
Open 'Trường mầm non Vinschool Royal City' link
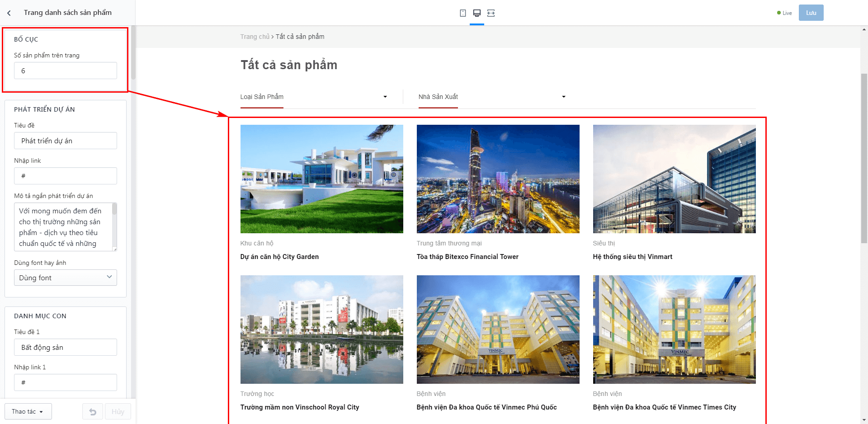tap(300, 407)
